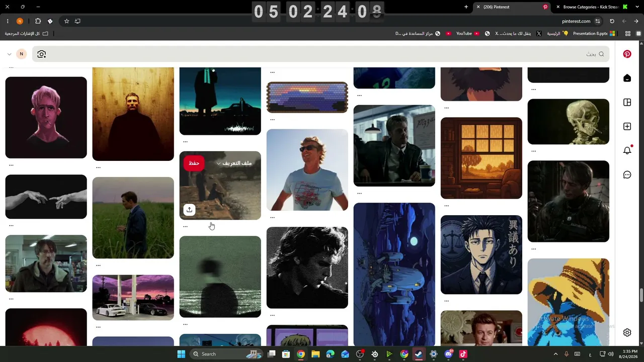The width and height of the screenshot is (644, 362).
Task: Open a new browser tab
Action: pyautogui.click(x=466, y=7)
